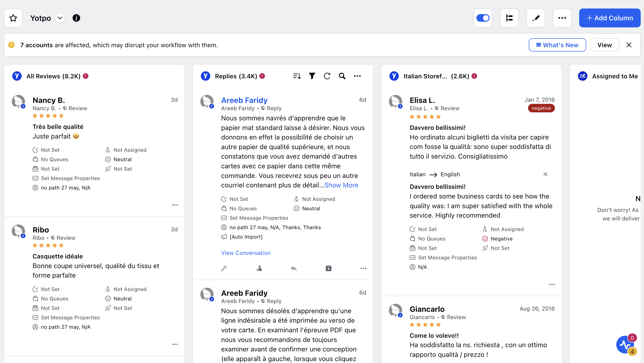This screenshot has width=644, height=363.
Task: Change Not Assigned on Nancy B. review
Action: pyautogui.click(x=126, y=150)
